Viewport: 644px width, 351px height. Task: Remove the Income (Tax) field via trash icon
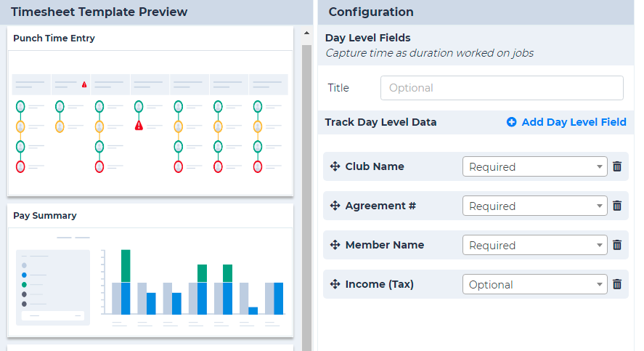[617, 284]
